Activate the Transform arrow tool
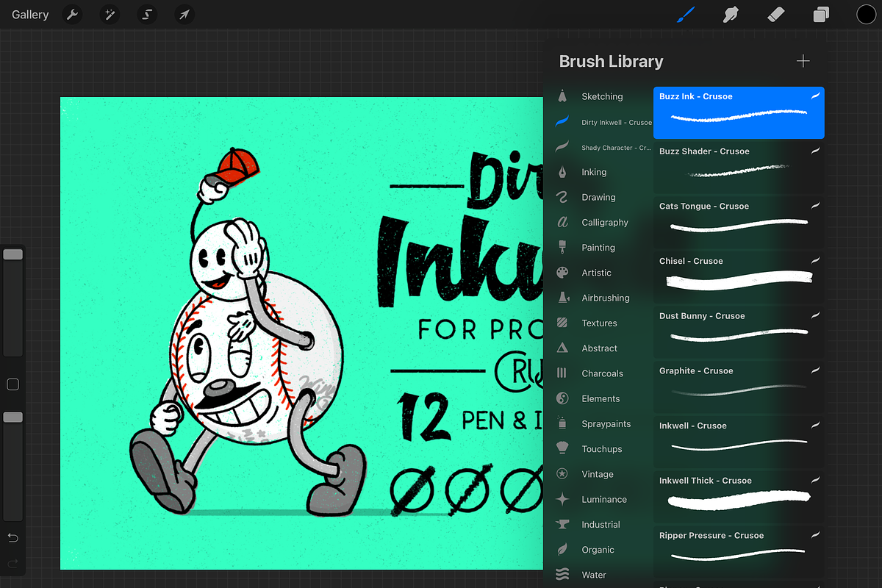This screenshot has width=882, height=588. tap(184, 15)
